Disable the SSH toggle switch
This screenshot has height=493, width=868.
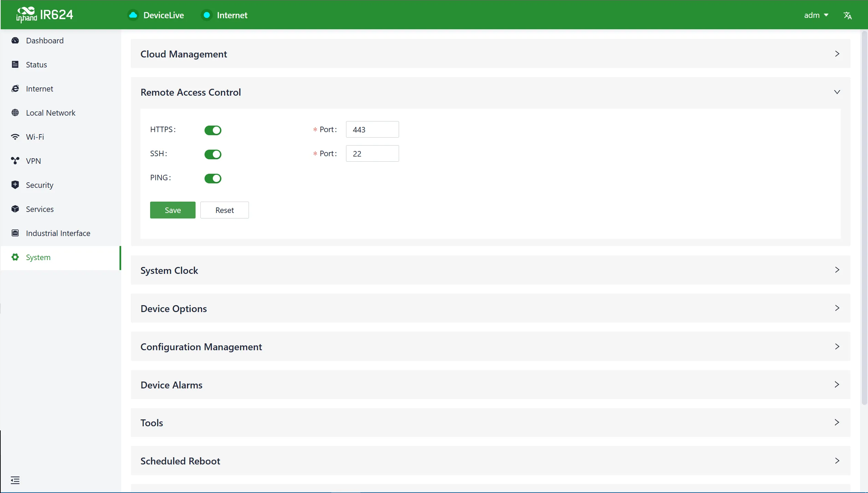tap(213, 154)
